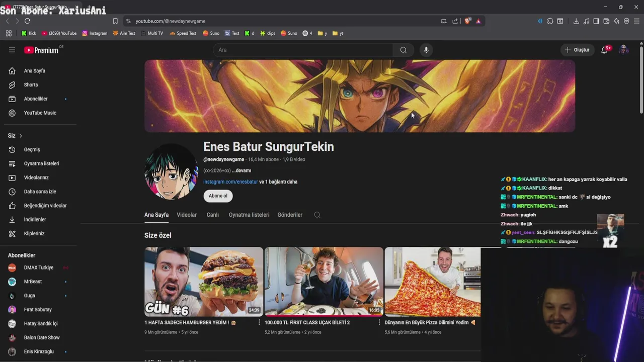
Task: Switch to the Canlı tab
Action: coord(213,215)
